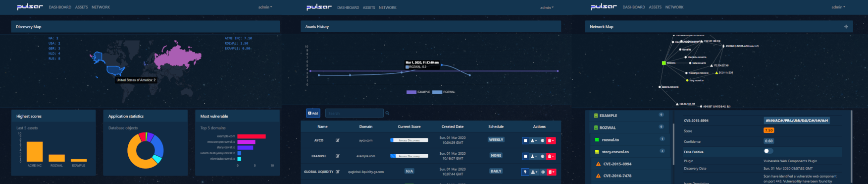Click the scrollbar in the asset tree list

coord(673,144)
